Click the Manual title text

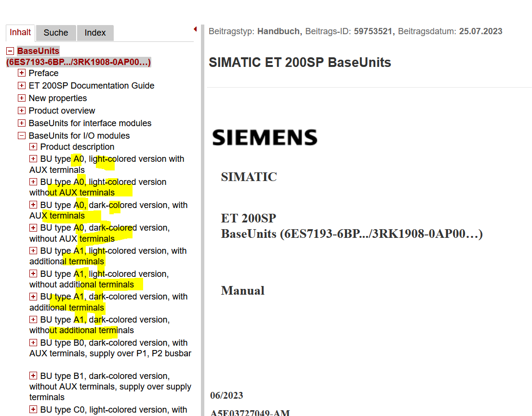[x=243, y=290]
